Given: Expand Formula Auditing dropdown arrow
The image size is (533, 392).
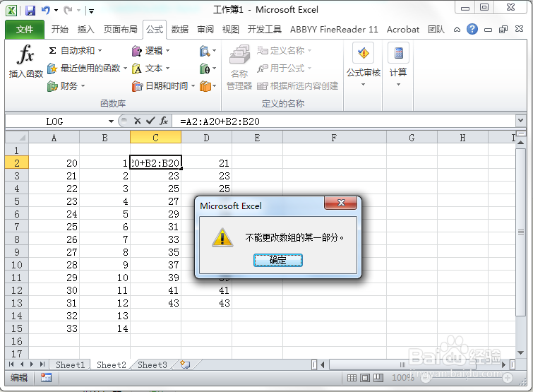Looking at the screenshot, I should [x=364, y=84].
